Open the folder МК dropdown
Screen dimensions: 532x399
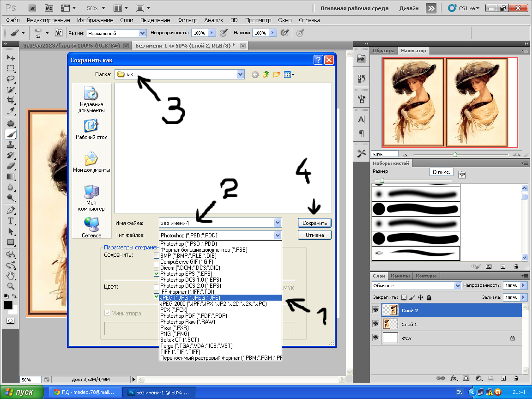[x=240, y=74]
